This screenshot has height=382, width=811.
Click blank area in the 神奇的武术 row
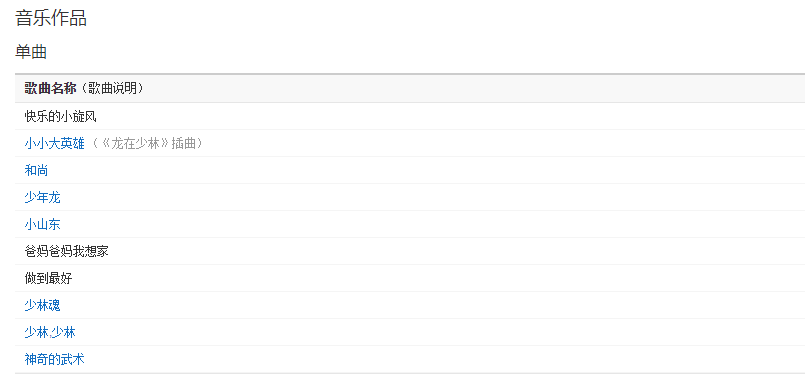tap(414, 359)
